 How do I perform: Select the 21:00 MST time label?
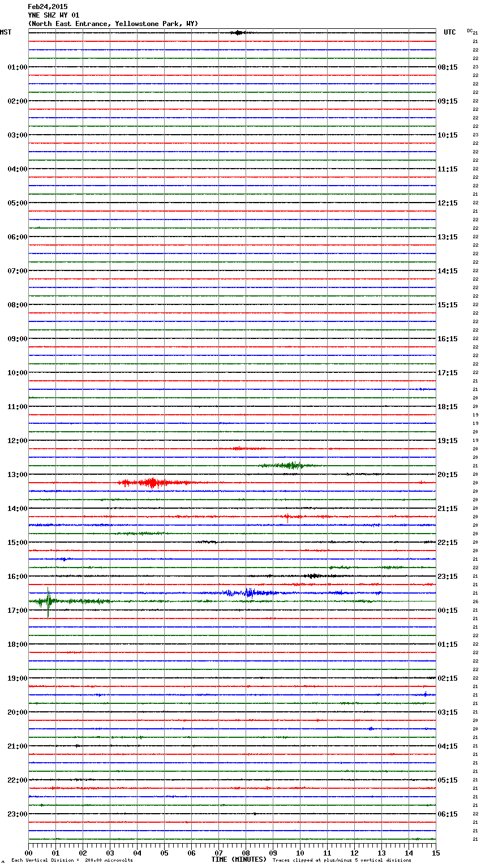coord(17,746)
